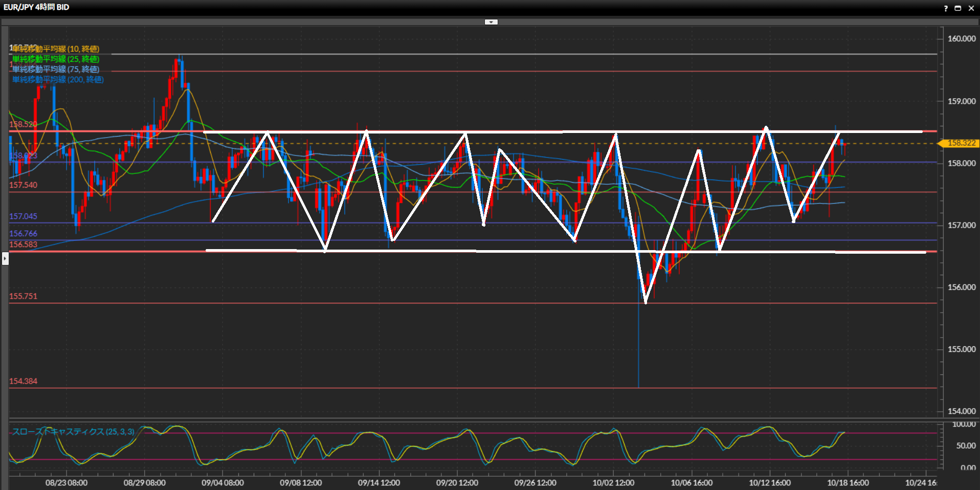Image resolution: width=980 pixels, height=490 pixels.
Task: Maximize the EUR/JPY chart window
Action: click(x=958, y=8)
